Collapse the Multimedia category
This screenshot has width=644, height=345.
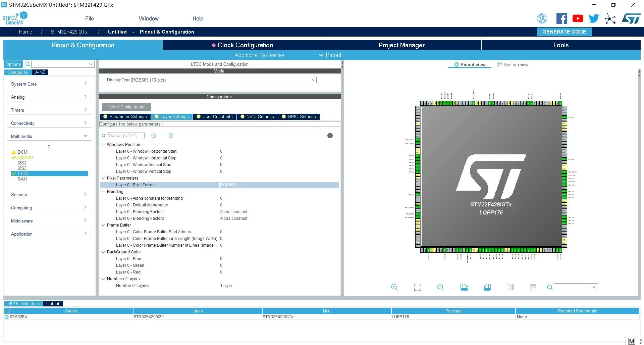pyautogui.click(x=49, y=136)
